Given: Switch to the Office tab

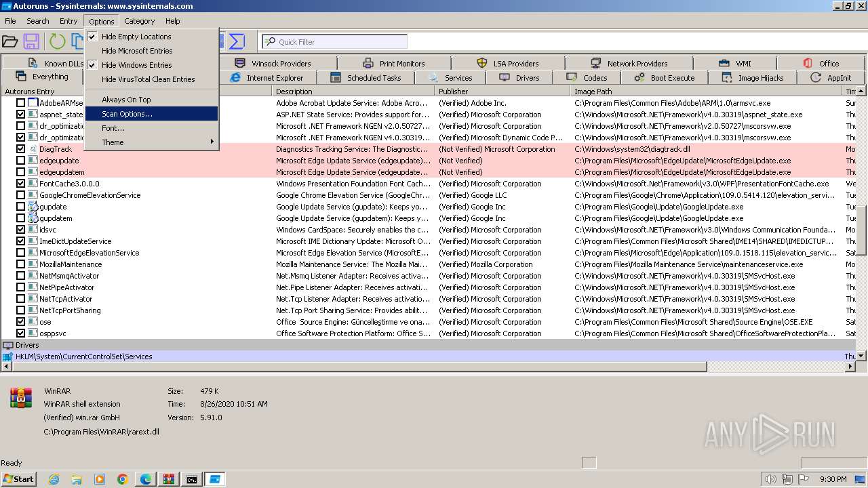Looking at the screenshot, I should [821, 64].
